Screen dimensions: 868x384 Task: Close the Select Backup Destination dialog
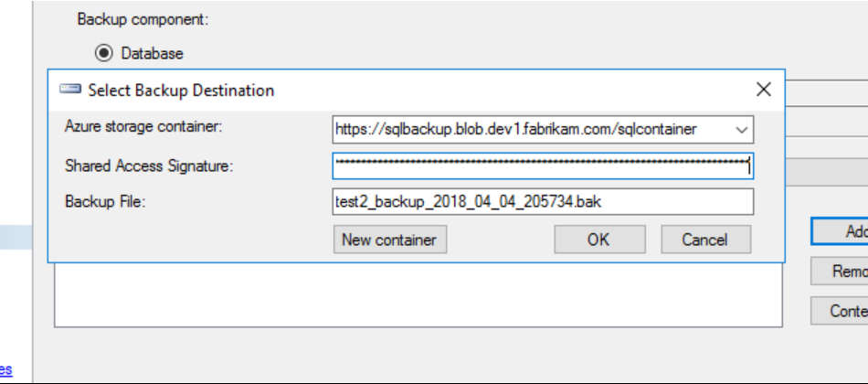pos(764,90)
